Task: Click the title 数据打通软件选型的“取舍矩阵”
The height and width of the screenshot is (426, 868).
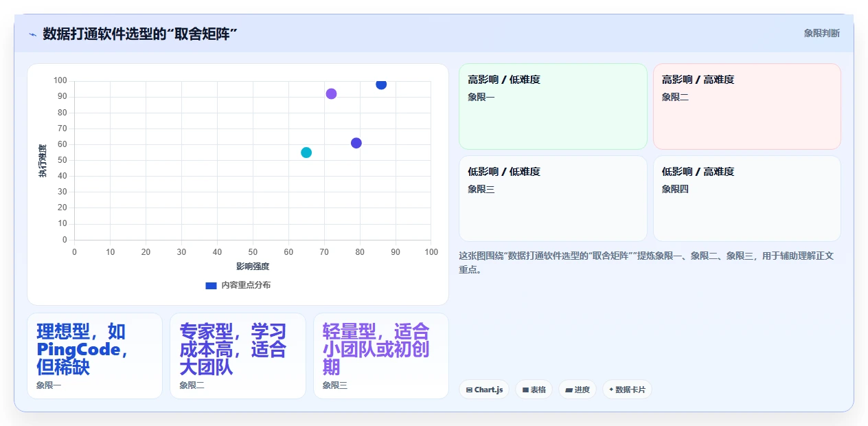Action: 140,34
